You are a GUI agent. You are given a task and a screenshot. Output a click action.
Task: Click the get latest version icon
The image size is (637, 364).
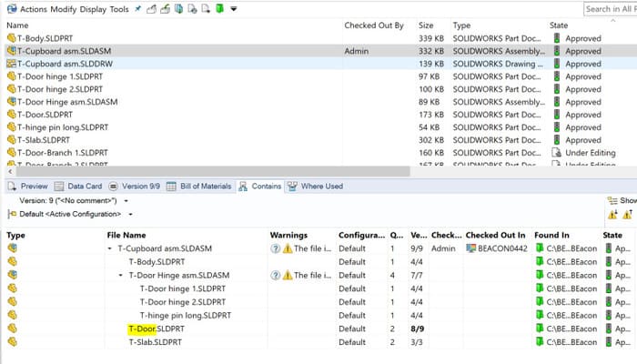point(178,8)
